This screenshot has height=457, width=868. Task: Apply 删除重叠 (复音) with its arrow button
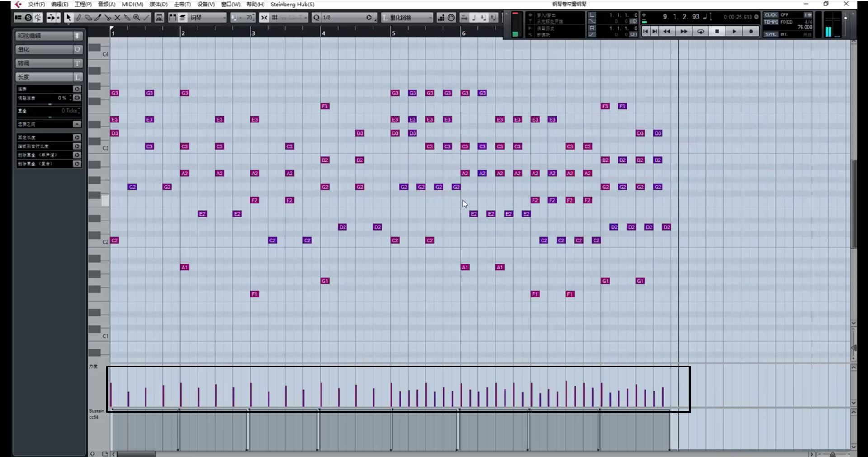click(77, 164)
